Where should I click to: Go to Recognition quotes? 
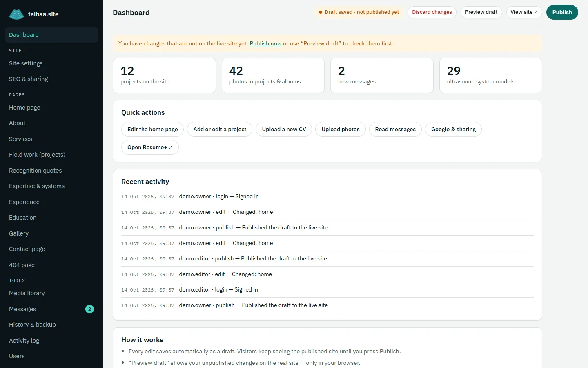tap(51, 171)
